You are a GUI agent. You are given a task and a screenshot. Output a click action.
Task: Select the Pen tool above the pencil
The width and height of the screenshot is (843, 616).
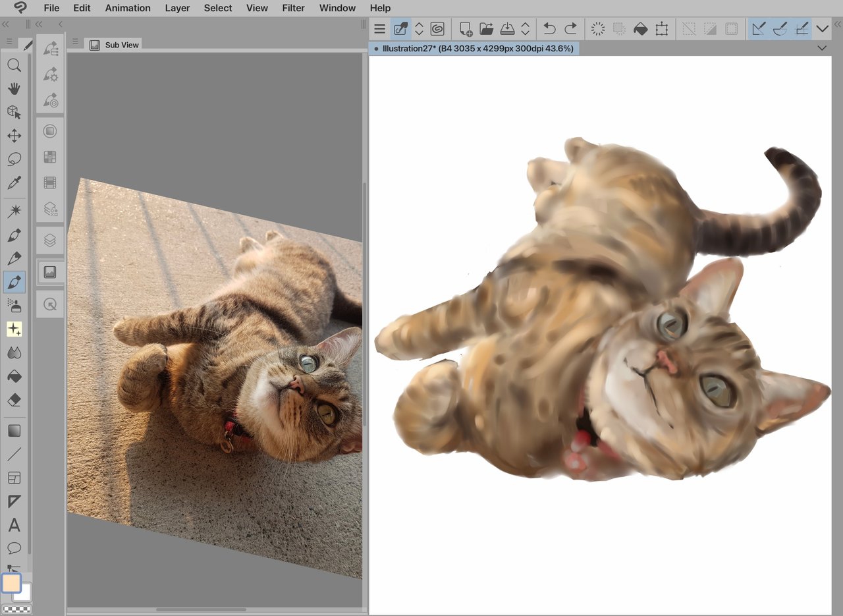click(14, 235)
